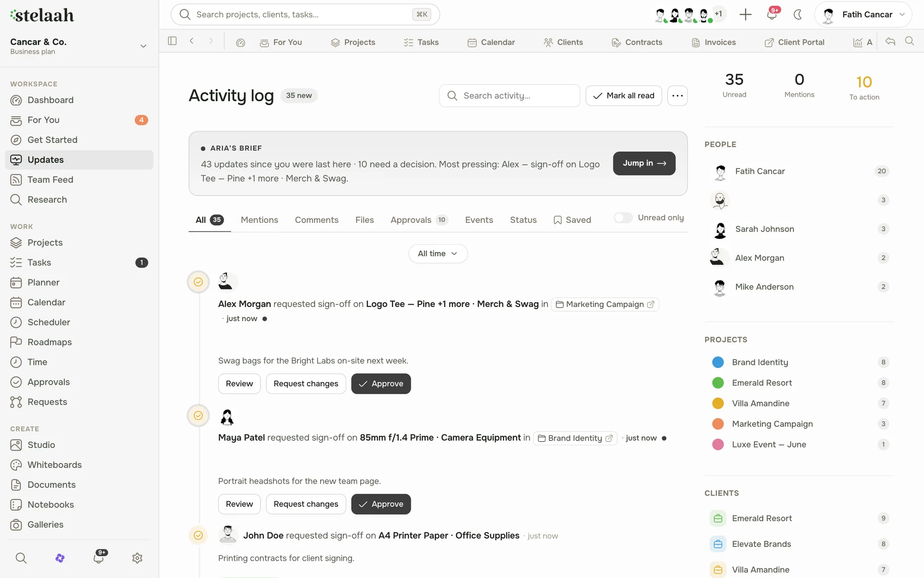Image resolution: width=924 pixels, height=578 pixels.
Task: Focus the Search activity field
Action: point(510,95)
